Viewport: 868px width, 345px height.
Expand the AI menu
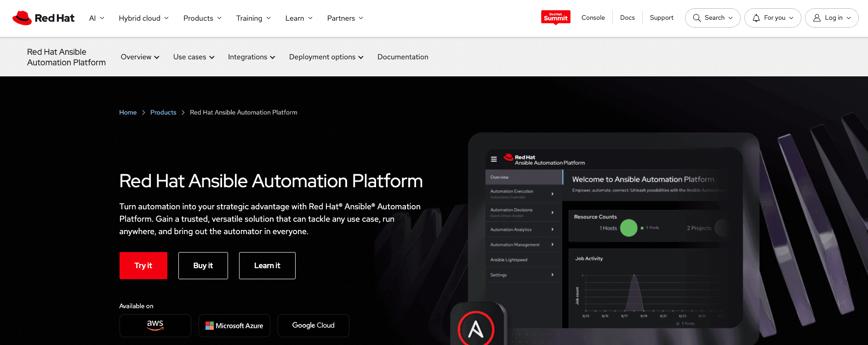pos(97,18)
